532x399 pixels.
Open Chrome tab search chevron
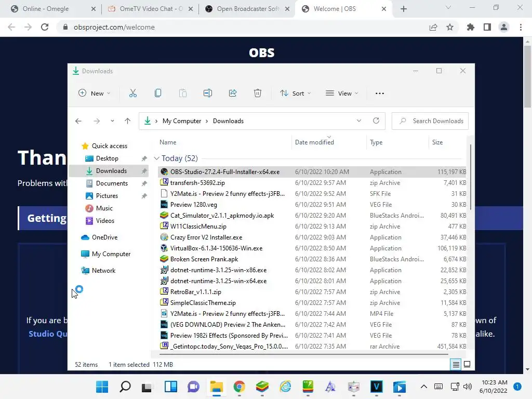point(448,7)
